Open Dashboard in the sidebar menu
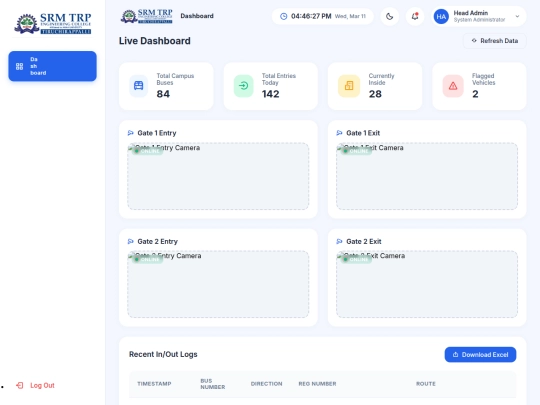The width and height of the screenshot is (540, 405). click(52, 66)
